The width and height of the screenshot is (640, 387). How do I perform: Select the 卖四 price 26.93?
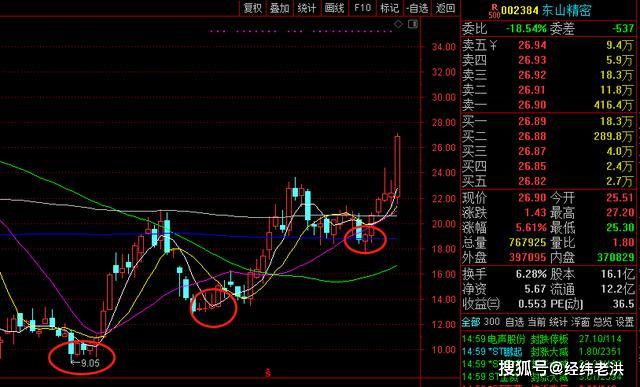532,60
